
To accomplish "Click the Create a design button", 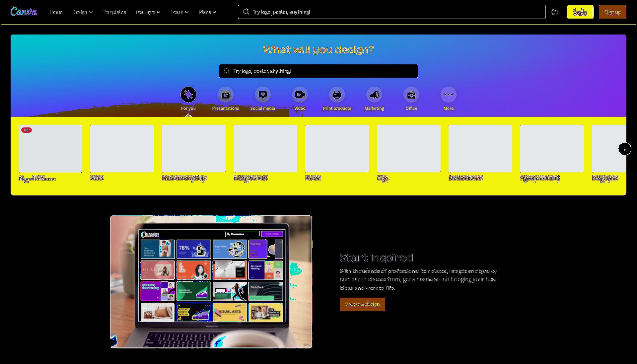I will point(362,304).
